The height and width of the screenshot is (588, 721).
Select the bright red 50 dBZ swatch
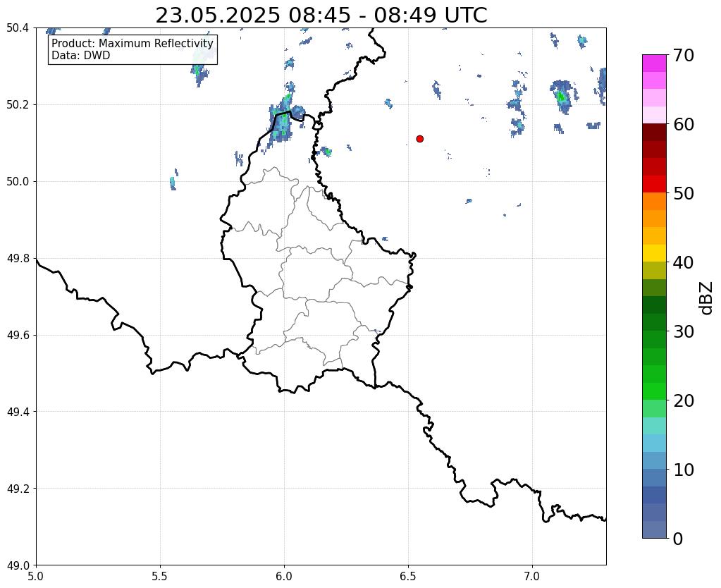pyautogui.click(x=654, y=184)
